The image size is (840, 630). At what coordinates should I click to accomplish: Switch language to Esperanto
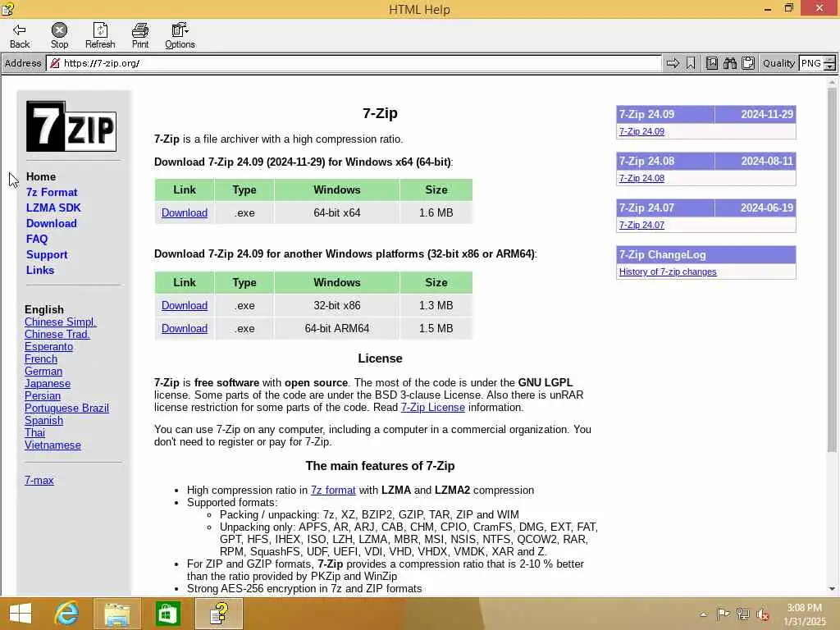pos(48,347)
